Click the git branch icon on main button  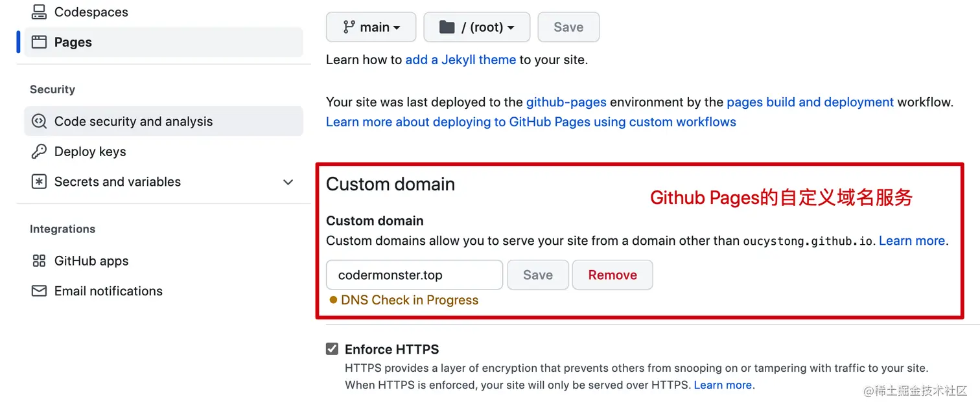click(x=349, y=27)
